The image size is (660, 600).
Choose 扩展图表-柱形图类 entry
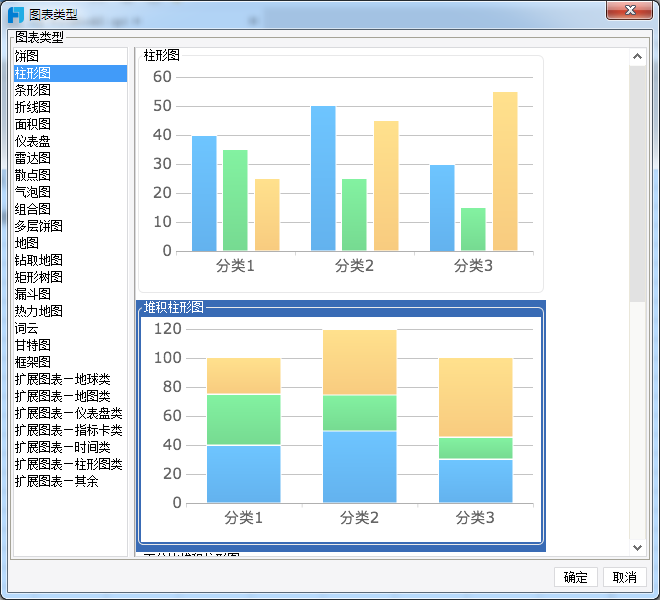point(70,464)
